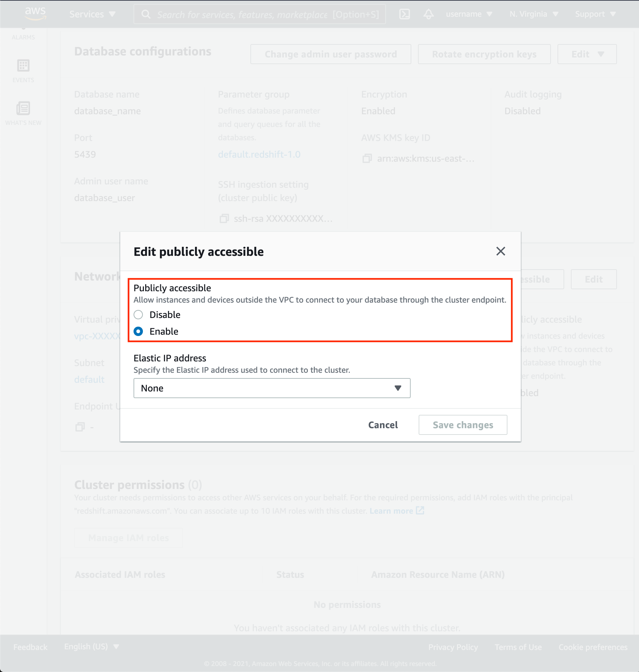Screen dimensions: 639x672
Task: Copy the AWS KMS key ARN
Action: click(x=367, y=158)
